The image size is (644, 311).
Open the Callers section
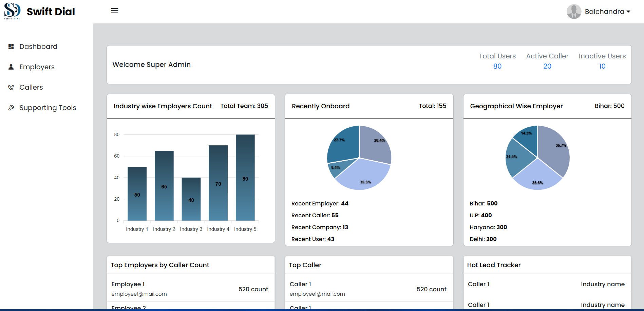coord(31,87)
